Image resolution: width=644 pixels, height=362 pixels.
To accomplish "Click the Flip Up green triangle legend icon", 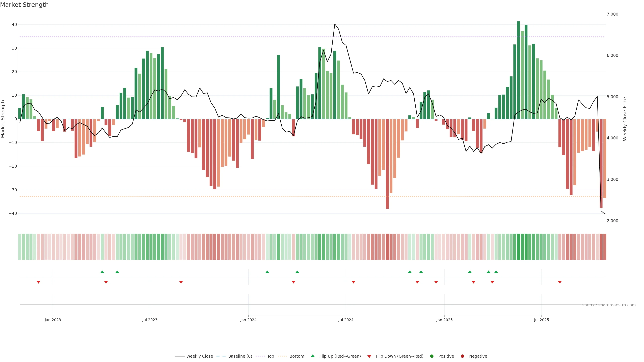I will click(x=312, y=356).
